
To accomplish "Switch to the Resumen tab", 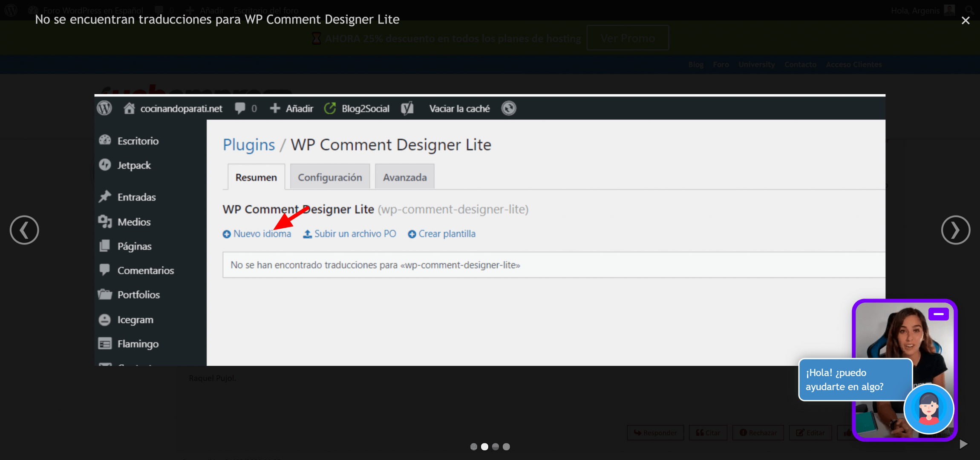I will click(256, 177).
